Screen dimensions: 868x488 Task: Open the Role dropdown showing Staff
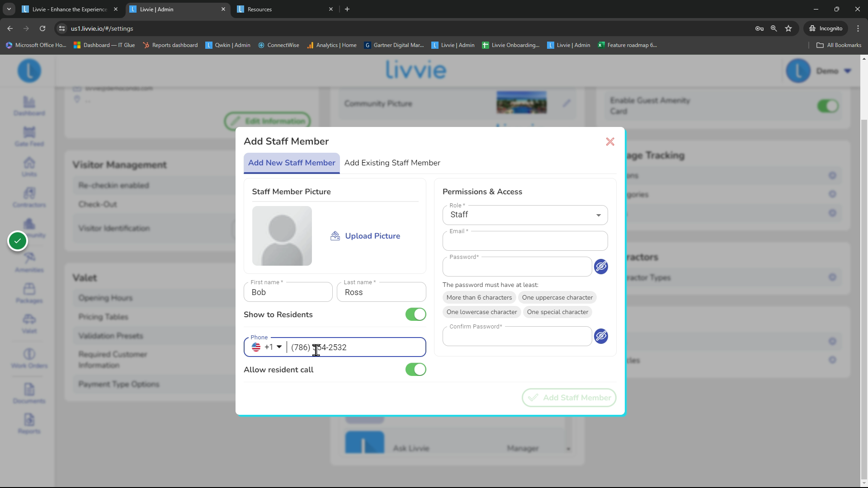tap(525, 215)
